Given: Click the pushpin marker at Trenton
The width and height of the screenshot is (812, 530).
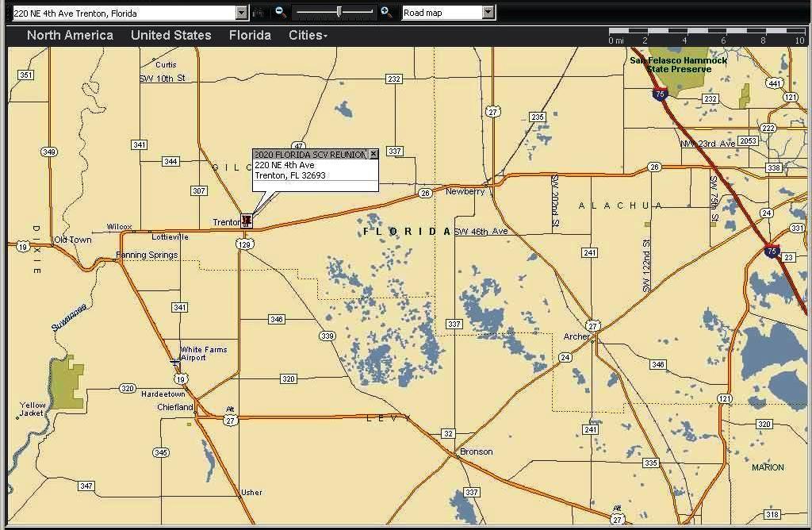Looking at the screenshot, I should click(247, 220).
